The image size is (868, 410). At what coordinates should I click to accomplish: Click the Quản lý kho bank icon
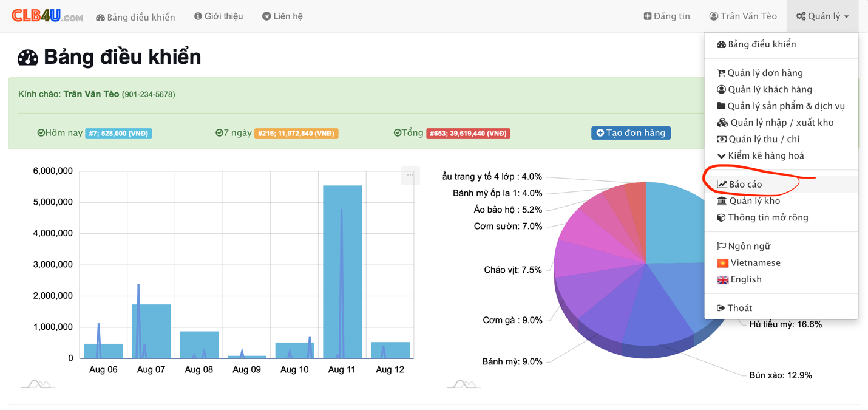tap(721, 201)
